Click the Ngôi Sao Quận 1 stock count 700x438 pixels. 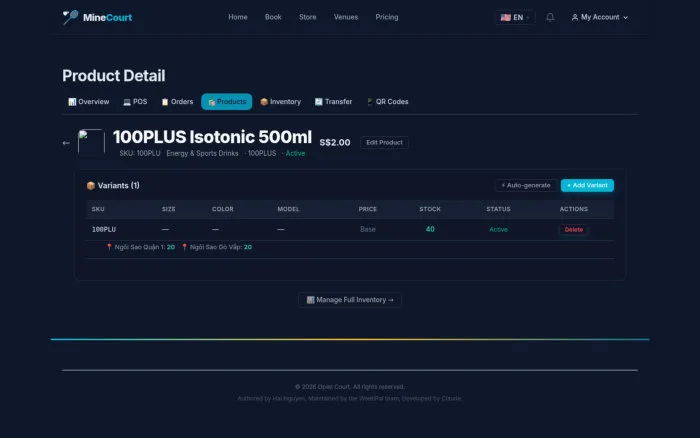171,247
